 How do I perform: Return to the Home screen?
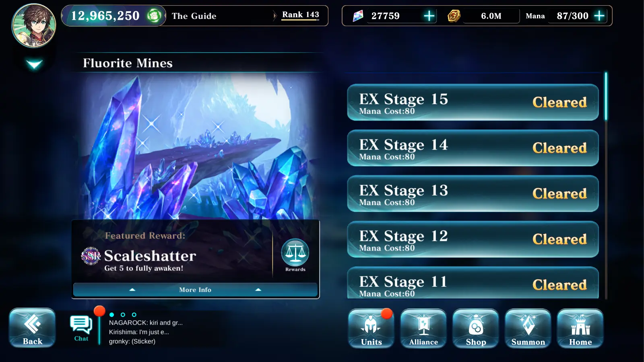coord(580,328)
